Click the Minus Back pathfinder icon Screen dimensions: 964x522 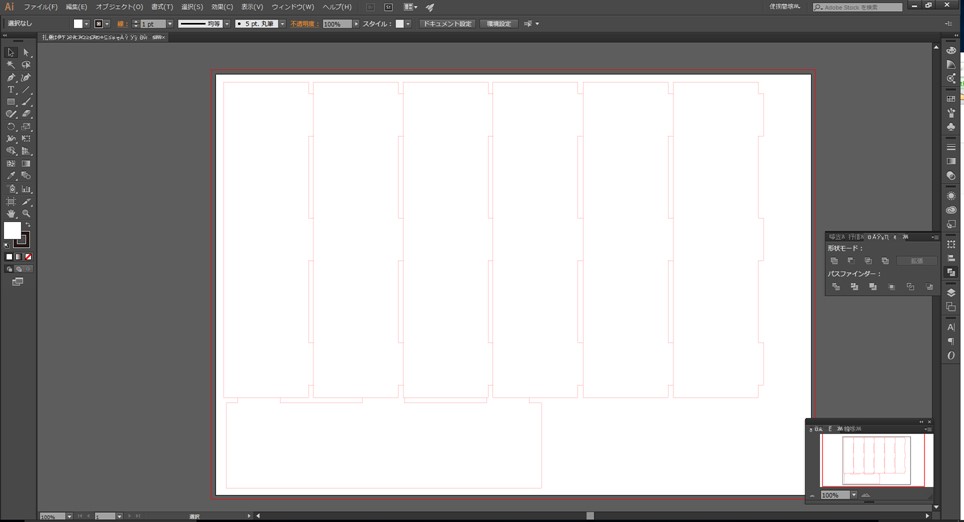click(929, 287)
